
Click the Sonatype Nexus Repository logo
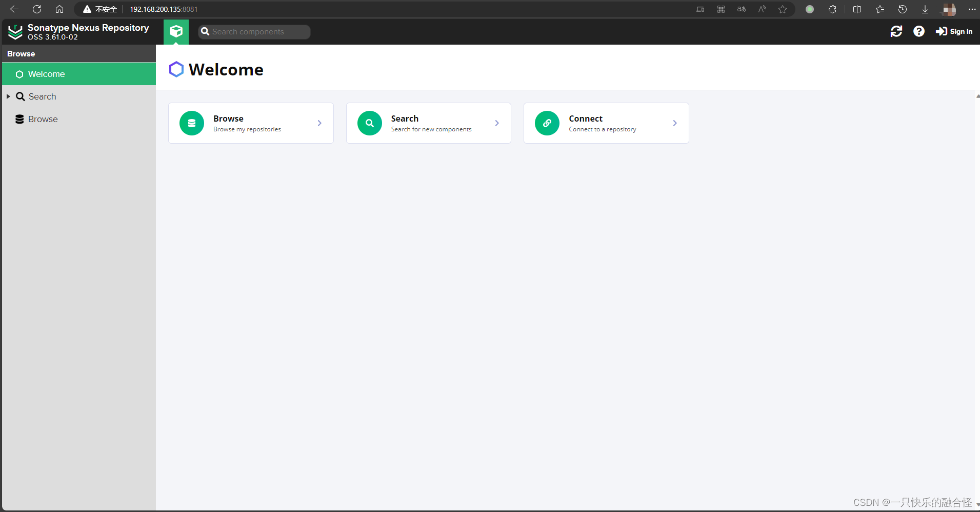coord(15,32)
